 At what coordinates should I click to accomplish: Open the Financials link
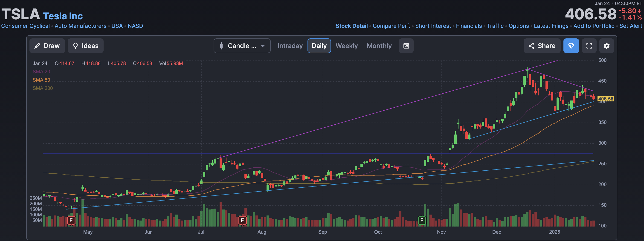[x=469, y=26]
